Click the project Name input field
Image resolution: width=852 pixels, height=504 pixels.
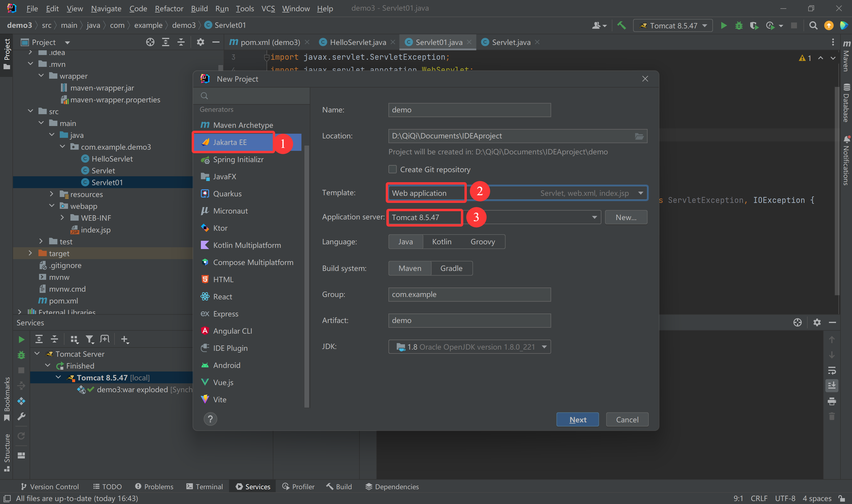pyautogui.click(x=469, y=110)
